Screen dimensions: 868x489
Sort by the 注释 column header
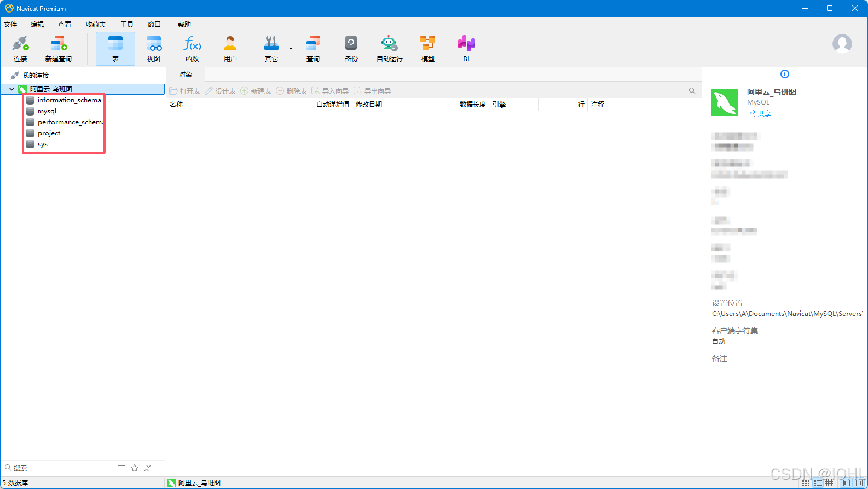pyautogui.click(x=626, y=104)
